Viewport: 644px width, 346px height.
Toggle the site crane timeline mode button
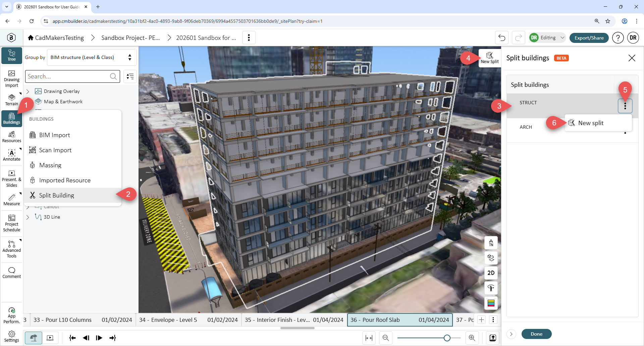click(x=34, y=338)
